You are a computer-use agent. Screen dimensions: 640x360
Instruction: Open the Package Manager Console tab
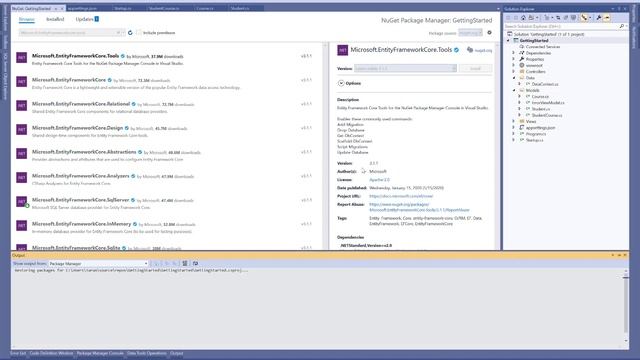point(100,353)
